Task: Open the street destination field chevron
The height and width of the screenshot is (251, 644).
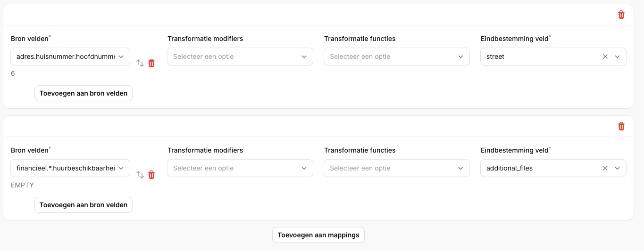Action: pos(618,57)
